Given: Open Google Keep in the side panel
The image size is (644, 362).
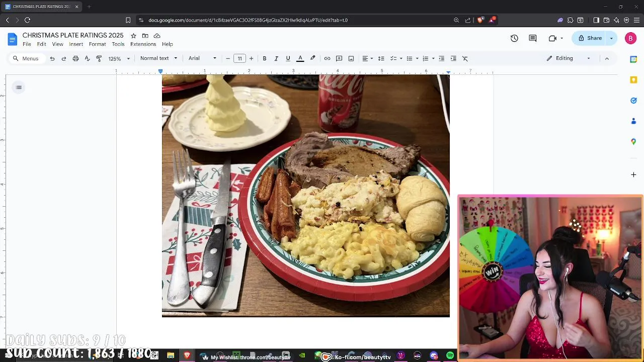Looking at the screenshot, I should (x=633, y=80).
